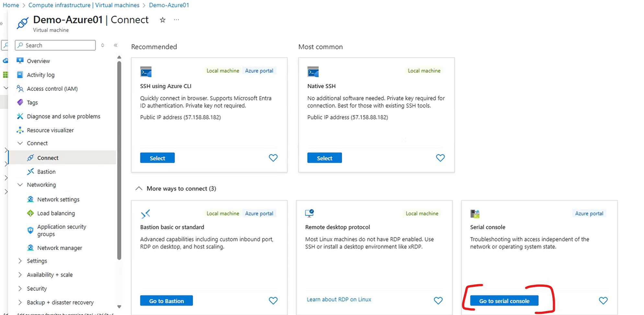The image size is (644, 315).
Task: Click the Remote desktop protocol monitor icon
Action: [310, 213]
